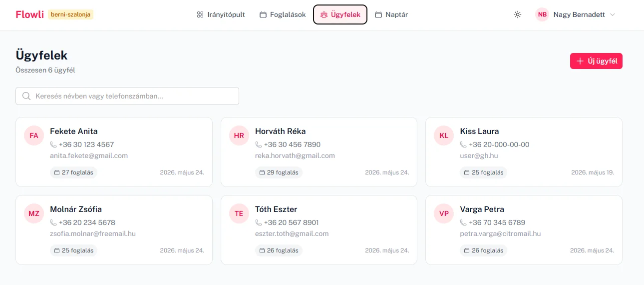Viewport: 644px width, 285px height.
Task: Click the NB user avatar
Action: tap(542, 14)
